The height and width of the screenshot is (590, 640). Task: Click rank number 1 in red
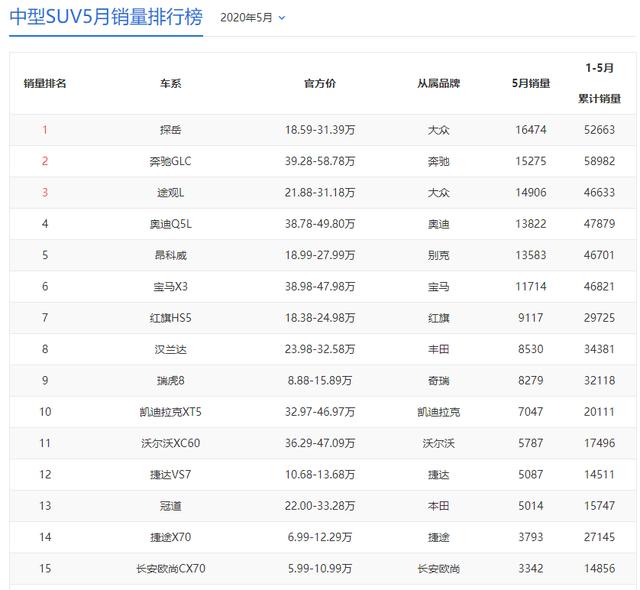point(45,130)
